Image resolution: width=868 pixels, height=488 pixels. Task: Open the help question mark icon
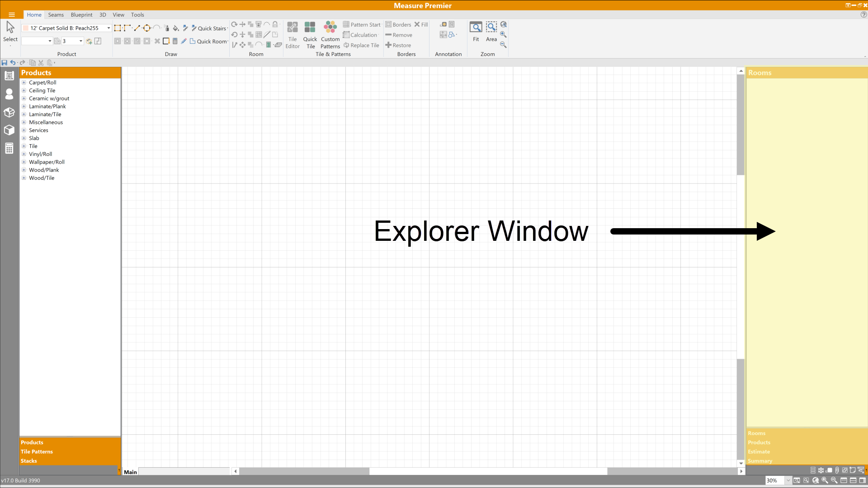pos(863,15)
